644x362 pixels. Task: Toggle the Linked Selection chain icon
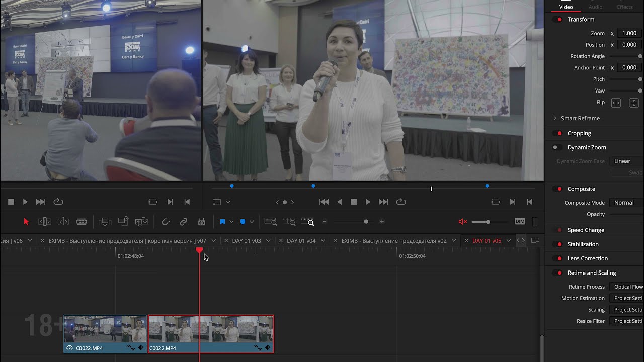pyautogui.click(x=184, y=222)
